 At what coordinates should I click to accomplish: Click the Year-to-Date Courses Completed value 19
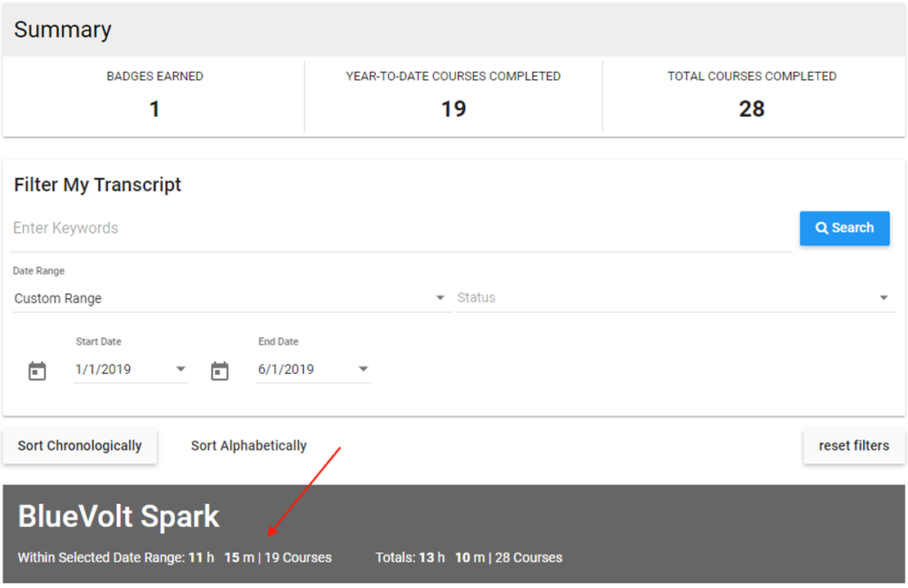point(454,109)
